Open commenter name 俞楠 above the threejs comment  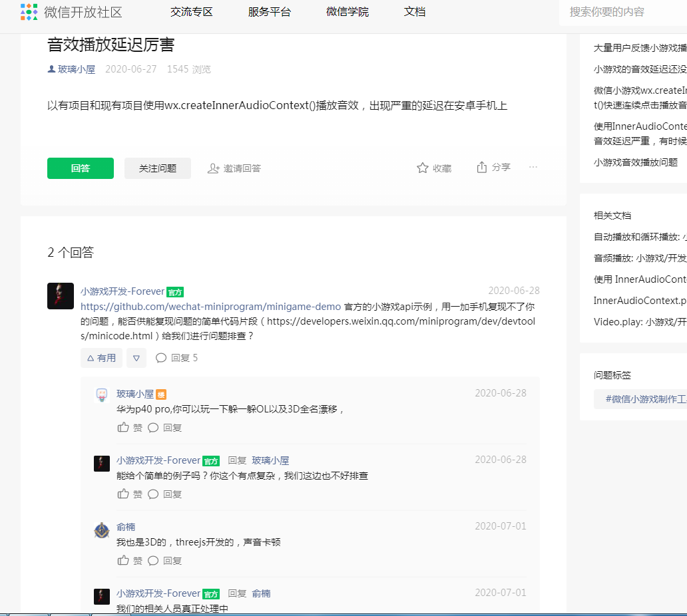coord(126,527)
